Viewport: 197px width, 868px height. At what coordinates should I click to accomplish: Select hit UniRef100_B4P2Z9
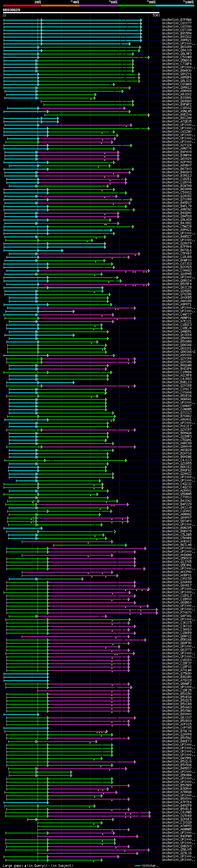coord(177,504)
